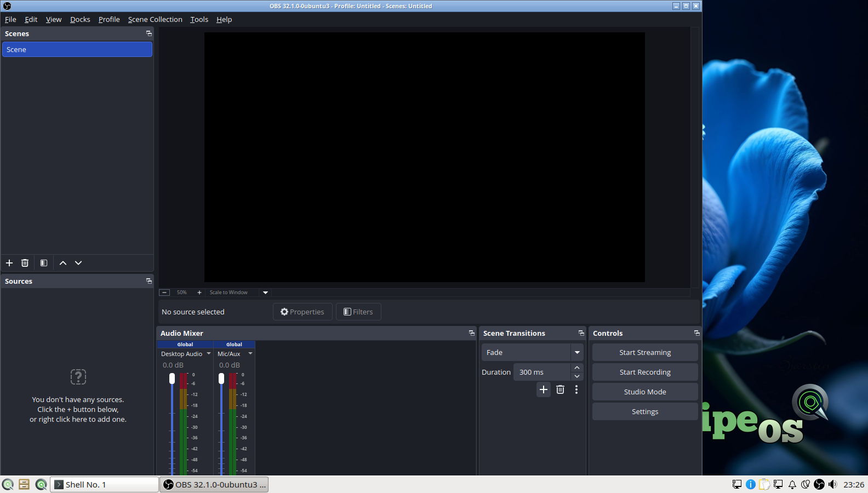Screen dimensions: 868x493
Task: Click Start Streaming
Action: (645, 352)
